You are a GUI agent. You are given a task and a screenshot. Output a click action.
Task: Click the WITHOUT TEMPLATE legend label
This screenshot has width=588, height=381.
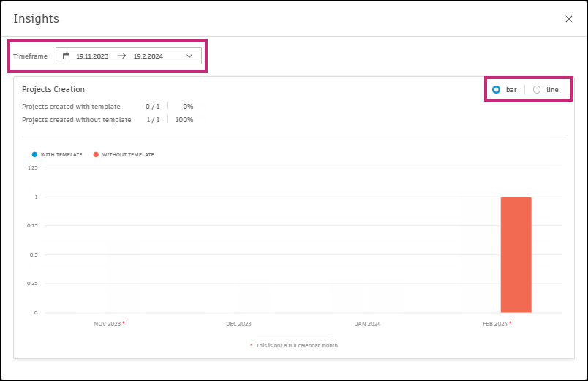(x=128, y=154)
